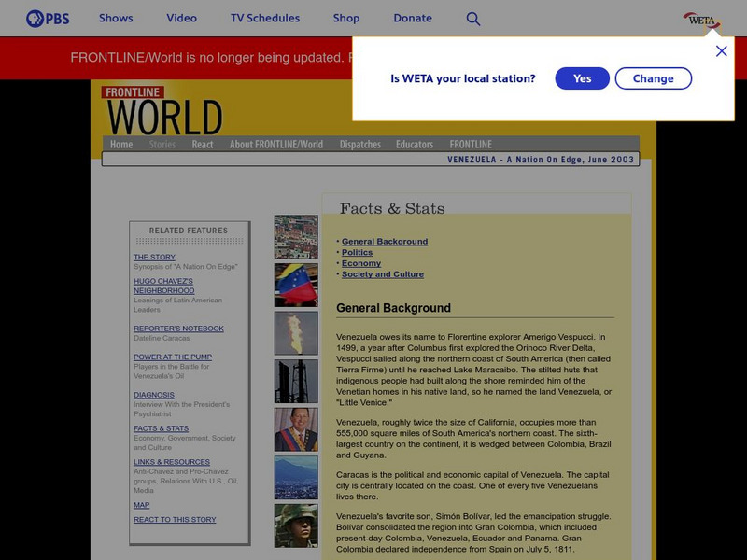Open the search magnifier

pyautogui.click(x=473, y=17)
